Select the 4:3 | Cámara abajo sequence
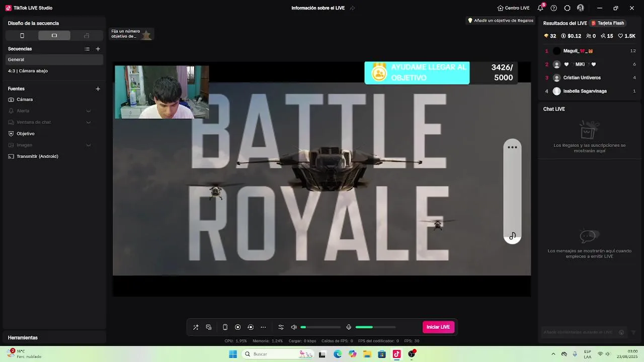The height and width of the screenshot is (362, 644). pos(54,71)
